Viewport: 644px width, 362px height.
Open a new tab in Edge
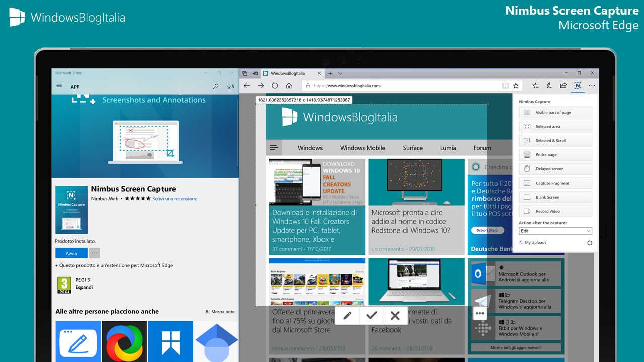tap(330, 73)
